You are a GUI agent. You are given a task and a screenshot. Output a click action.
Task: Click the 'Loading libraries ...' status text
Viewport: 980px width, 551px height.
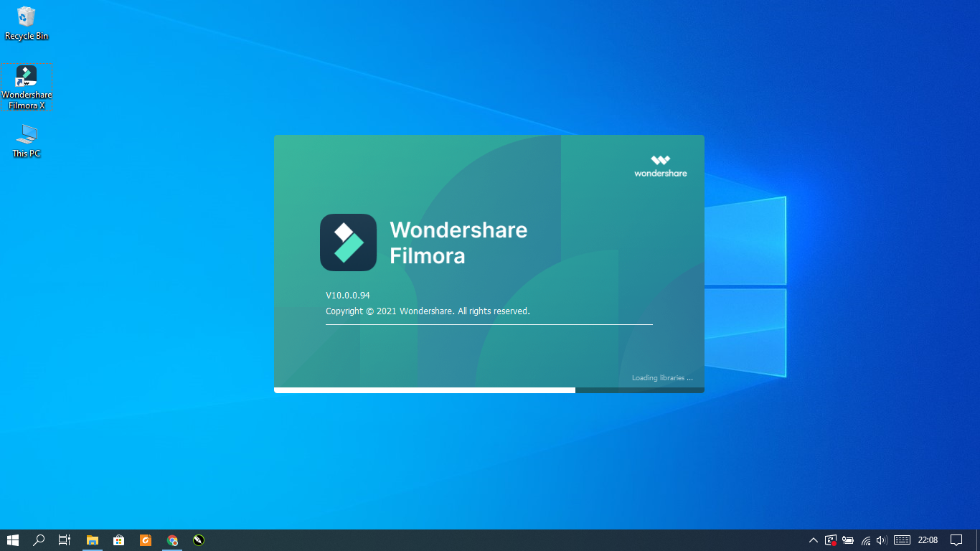[662, 377]
